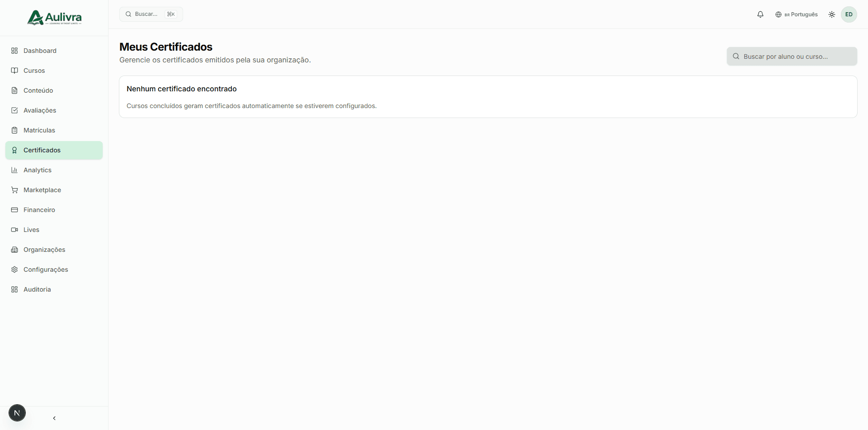Image resolution: width=868 pixels, height=430 pixels.
Task: Open Matrículas from the sidebar
Action: pyautogui.click(x=54, y=130)
